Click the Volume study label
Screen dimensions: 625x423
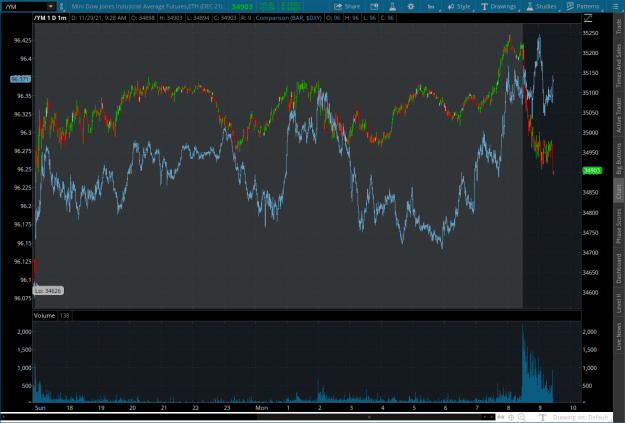tap(44, 316)
